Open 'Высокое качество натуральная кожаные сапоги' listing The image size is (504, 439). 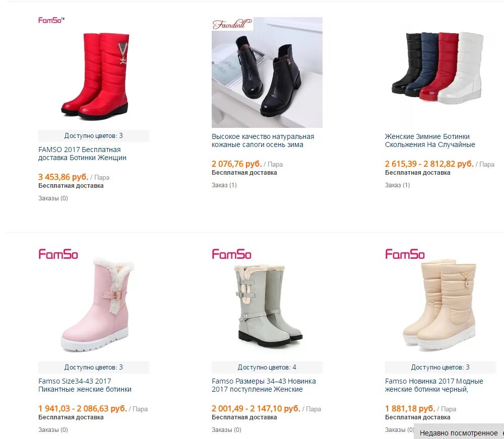[263, 140]
